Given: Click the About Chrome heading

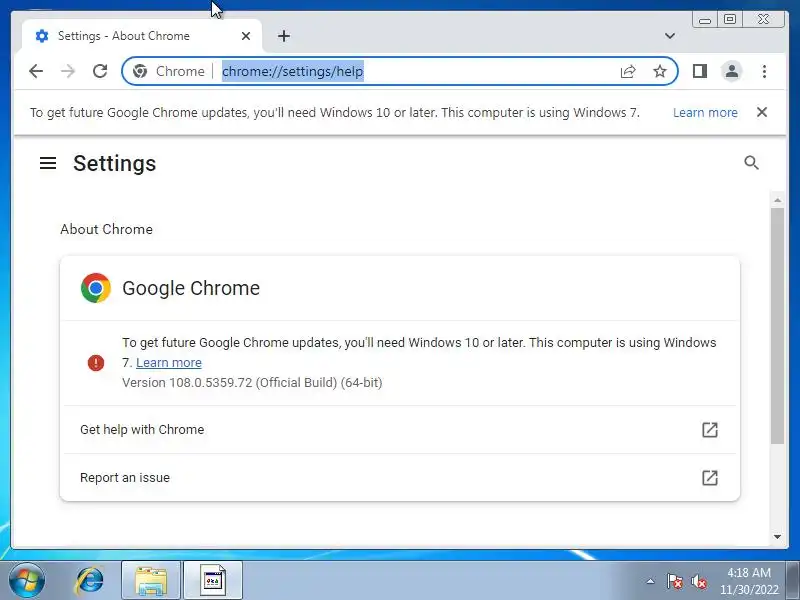Looking at the screenshot, I should coord(107,229).
